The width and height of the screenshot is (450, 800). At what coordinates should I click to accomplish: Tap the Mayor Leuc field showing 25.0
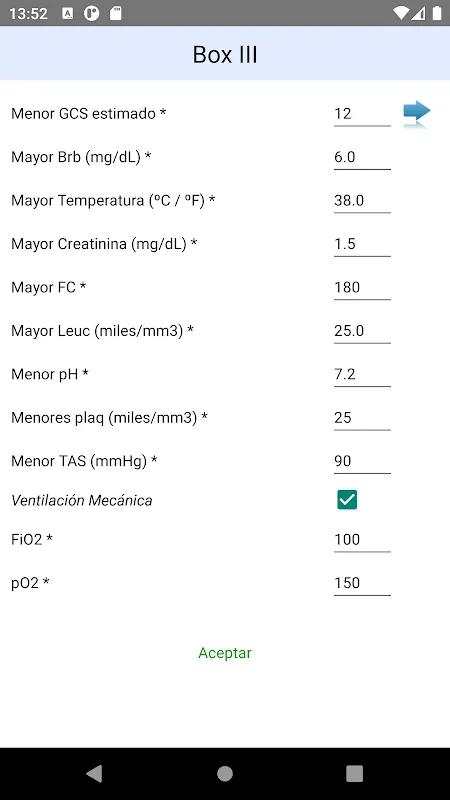[x=362, y=331]
